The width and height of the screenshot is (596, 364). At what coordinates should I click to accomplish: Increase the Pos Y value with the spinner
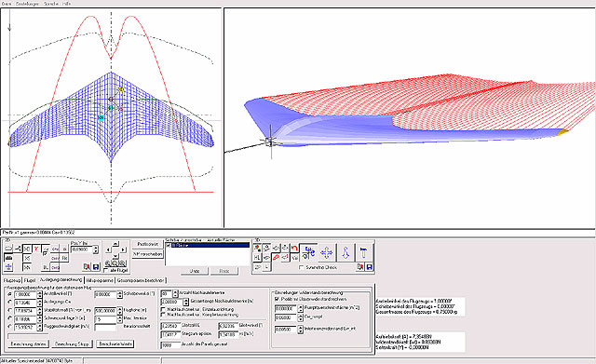coord(96,248)
